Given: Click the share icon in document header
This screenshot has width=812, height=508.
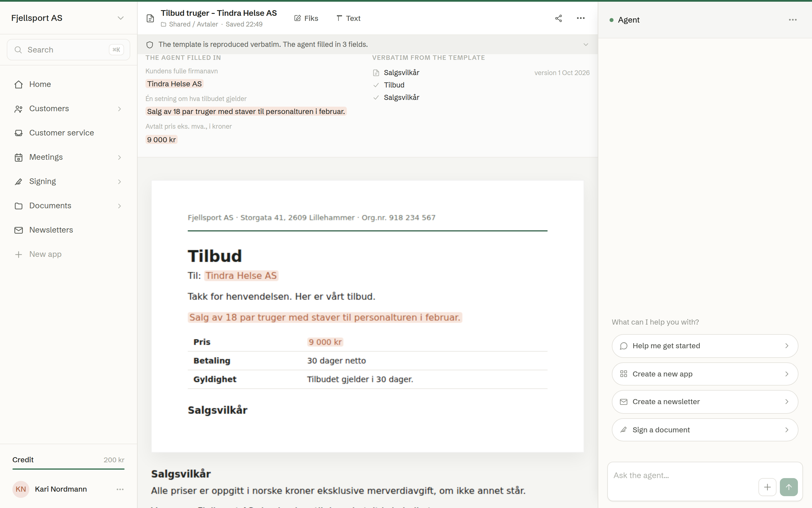Looking at the screenshot, I should 558,18.
